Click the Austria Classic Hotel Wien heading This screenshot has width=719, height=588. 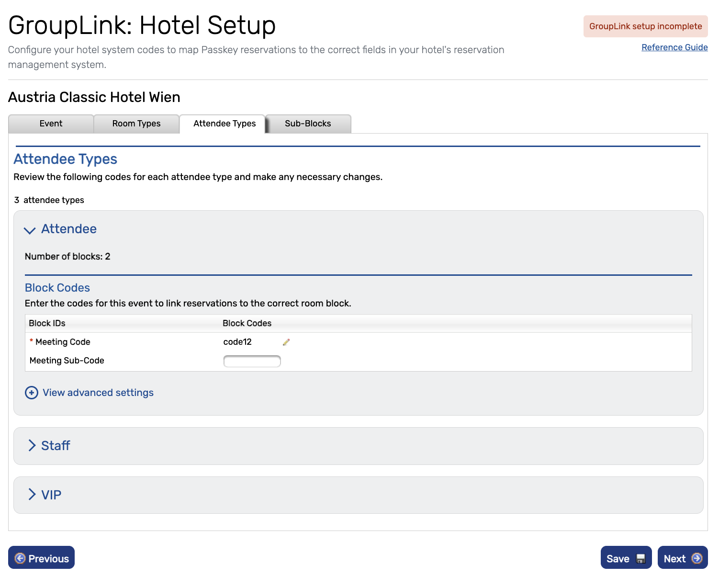pos(94,97)
